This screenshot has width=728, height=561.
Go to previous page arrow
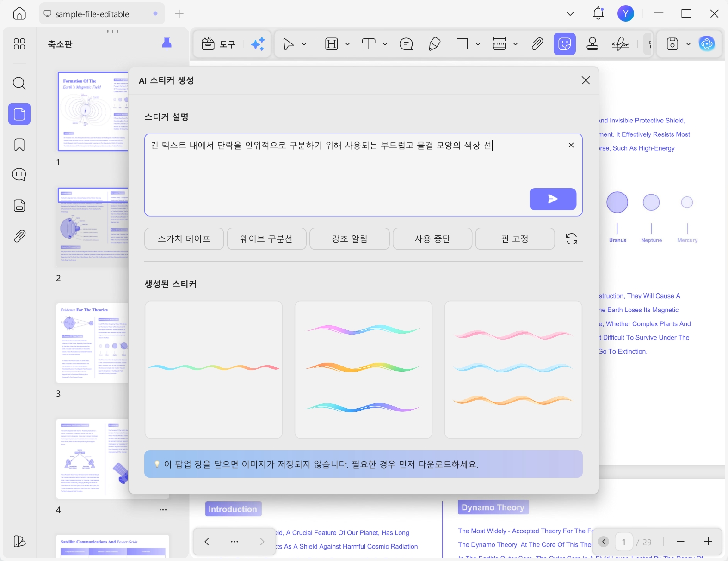(x=207, y=542)
